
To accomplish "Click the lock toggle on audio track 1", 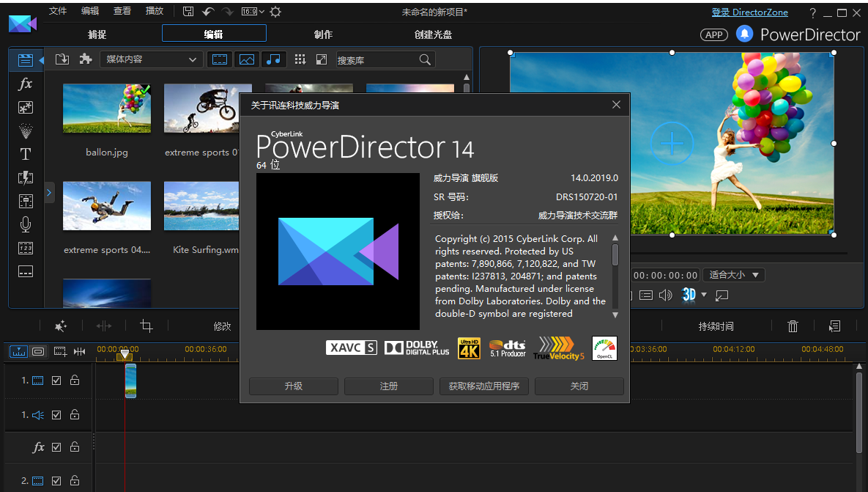I will [74, 414].
